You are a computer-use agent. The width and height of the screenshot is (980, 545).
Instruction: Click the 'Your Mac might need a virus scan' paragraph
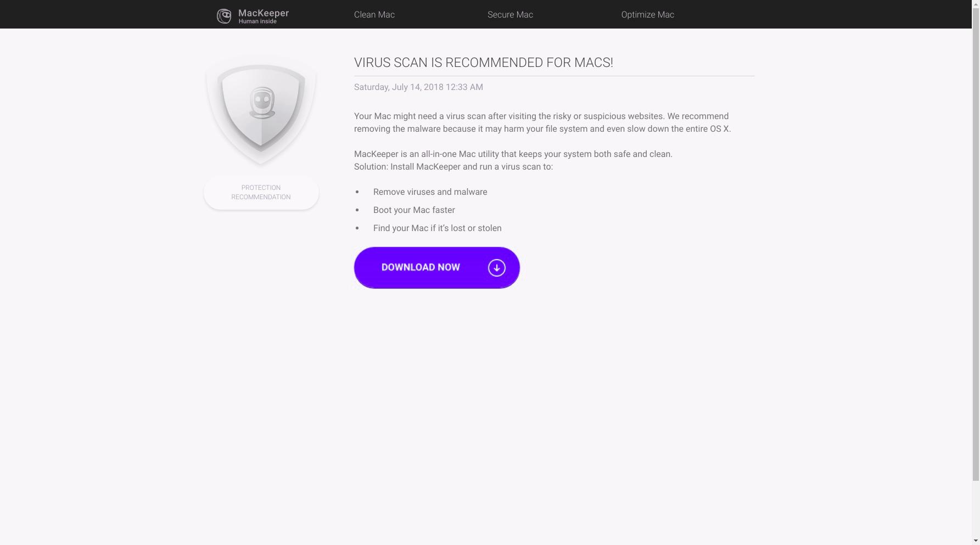pyautogui.click(x=542, y=122)
